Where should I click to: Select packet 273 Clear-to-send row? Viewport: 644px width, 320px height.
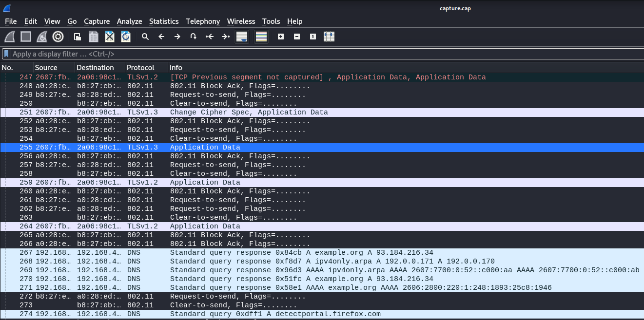322,305
